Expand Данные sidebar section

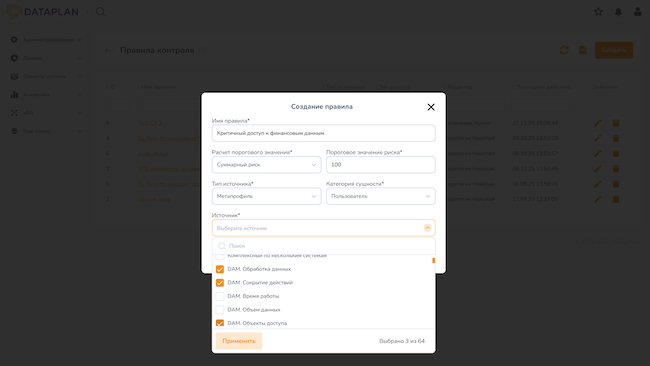tap(46, 58)
